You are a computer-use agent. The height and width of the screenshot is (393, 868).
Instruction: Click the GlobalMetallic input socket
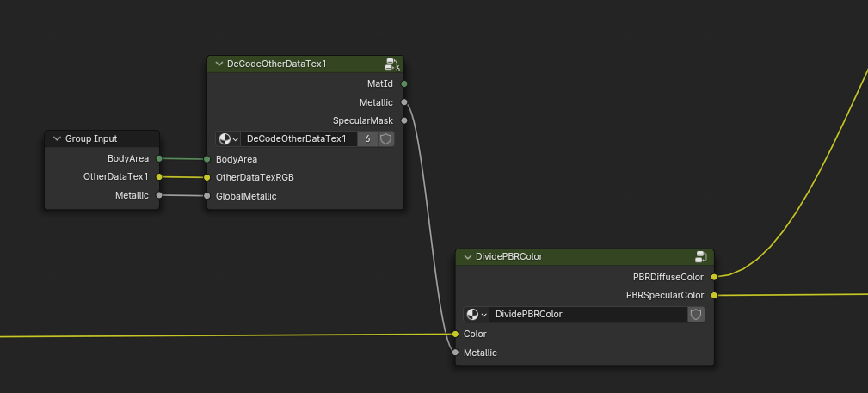[x=207, y=196]
